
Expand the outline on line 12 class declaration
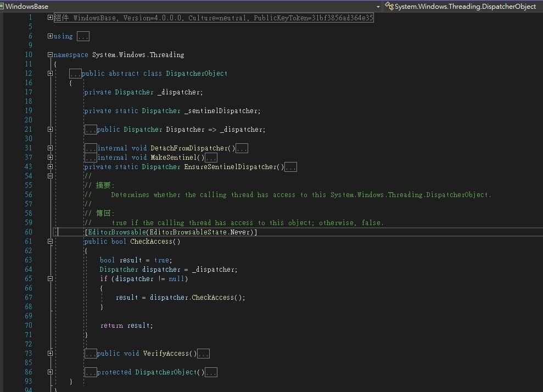50,74
